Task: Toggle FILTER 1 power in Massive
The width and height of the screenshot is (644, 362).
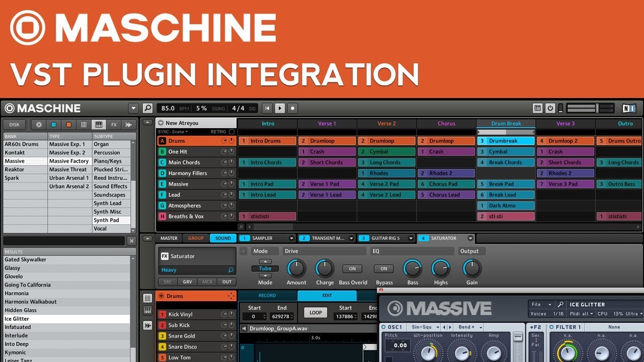Action: point(551,327)
